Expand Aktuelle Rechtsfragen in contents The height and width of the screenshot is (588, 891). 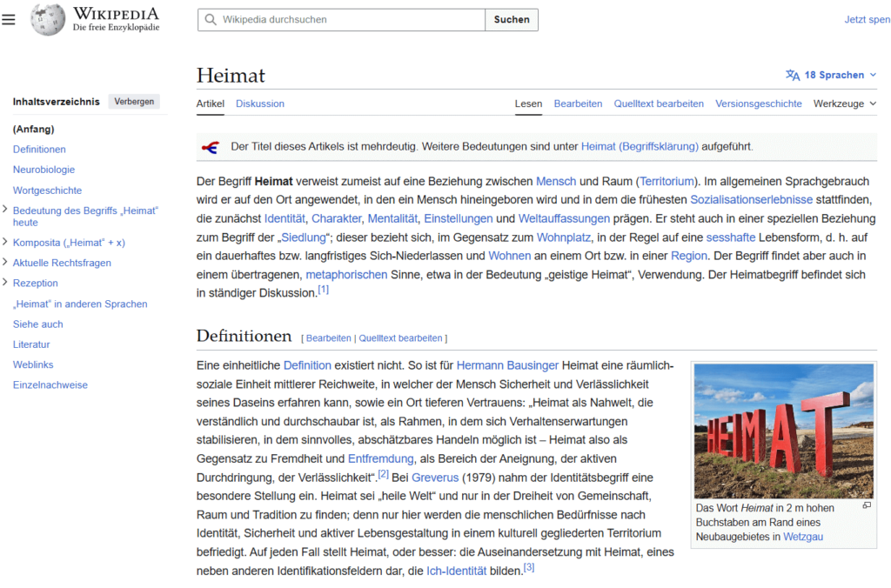(x=6, y=263)
